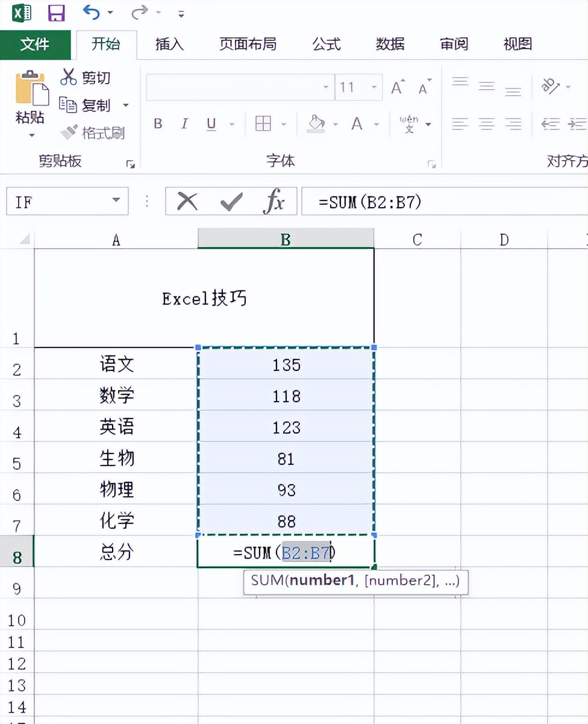Open Insert Function using the fx icon
The height and width of the screenshot is (724, 588).
pos(274,202)
